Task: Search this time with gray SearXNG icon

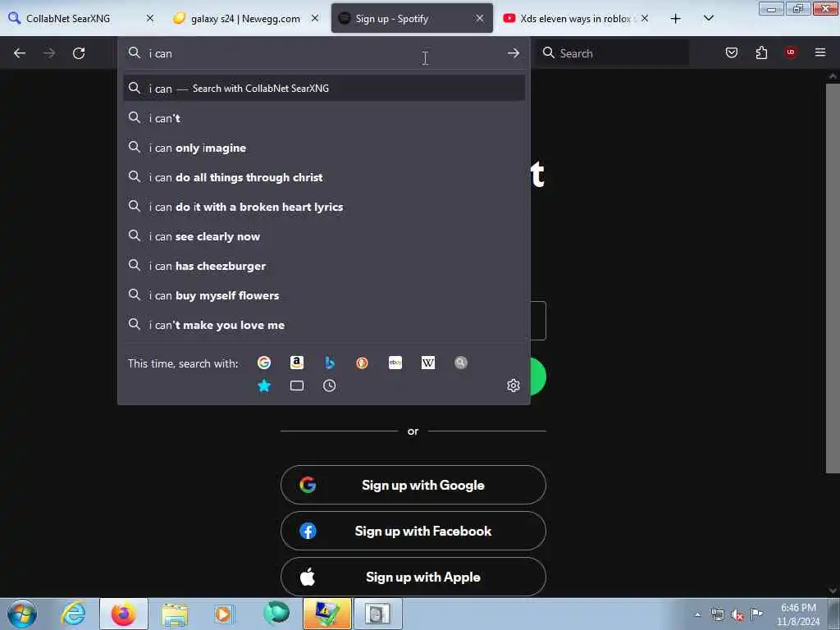Action: (x=461, y=363)
